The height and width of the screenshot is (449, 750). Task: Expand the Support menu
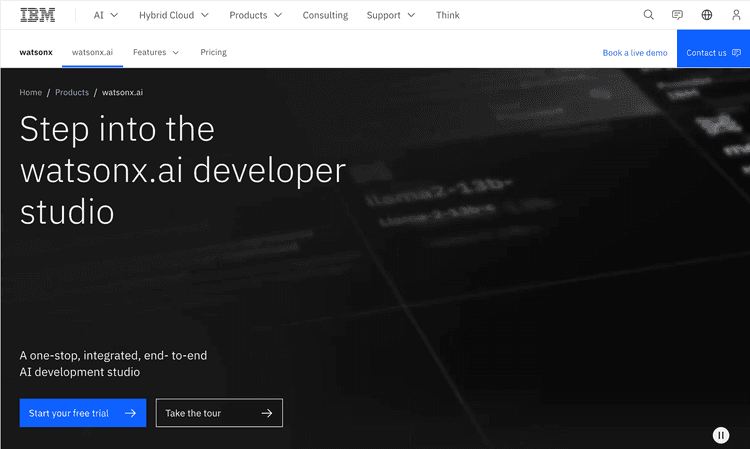391,15
